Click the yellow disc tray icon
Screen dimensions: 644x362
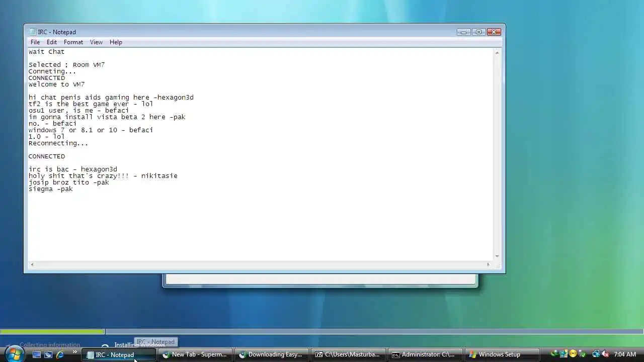coord(573,354)
